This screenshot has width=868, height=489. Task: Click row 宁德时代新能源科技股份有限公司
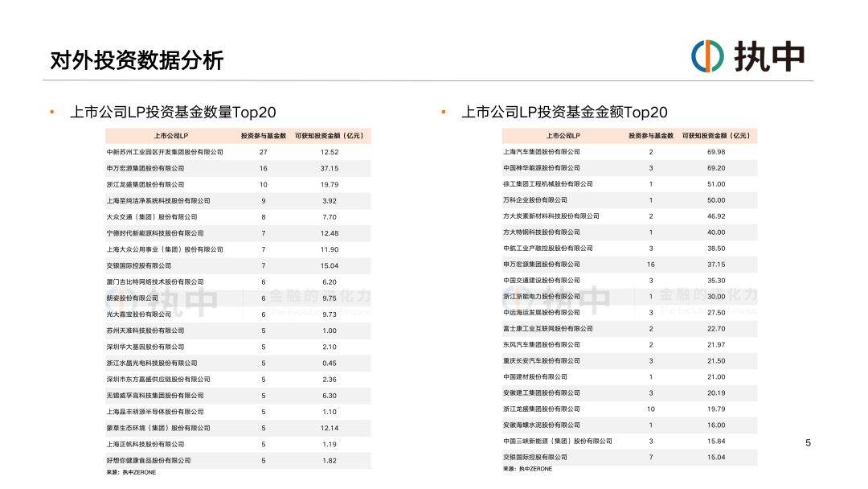[x=238, y=233]
